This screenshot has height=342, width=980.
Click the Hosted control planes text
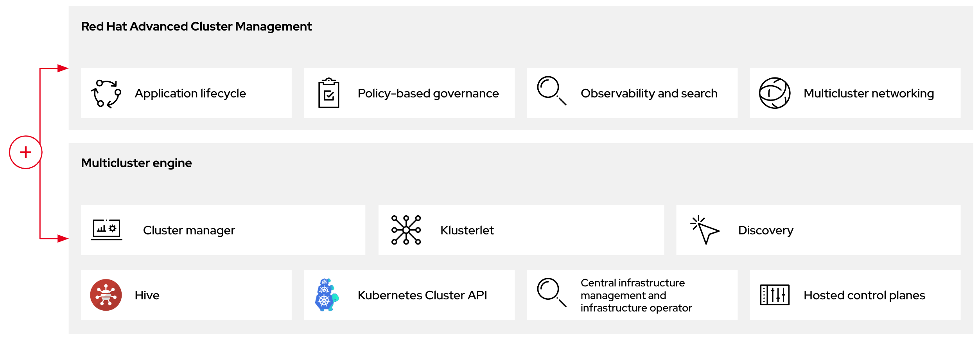[x=864, y=295]
